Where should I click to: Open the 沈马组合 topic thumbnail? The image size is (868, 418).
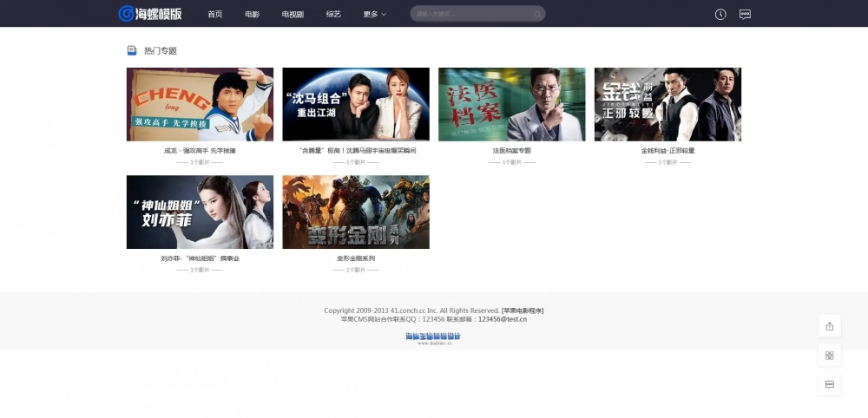pyautogui.click(x=356, y=104)
